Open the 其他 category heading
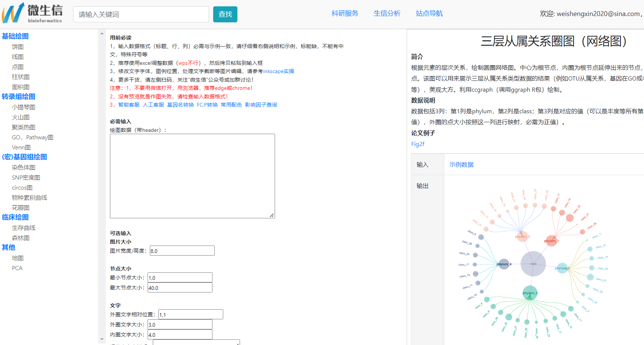Screen dimensions: 644x345 coord(9,247)
